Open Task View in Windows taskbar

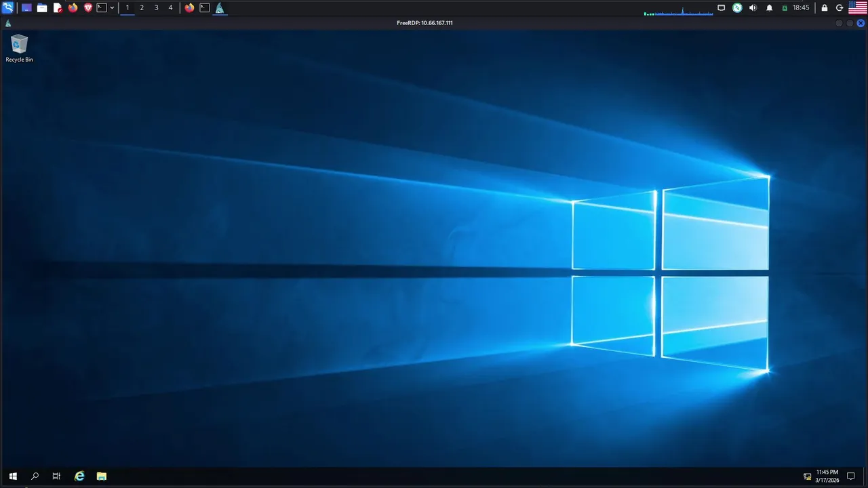point(57,476)
